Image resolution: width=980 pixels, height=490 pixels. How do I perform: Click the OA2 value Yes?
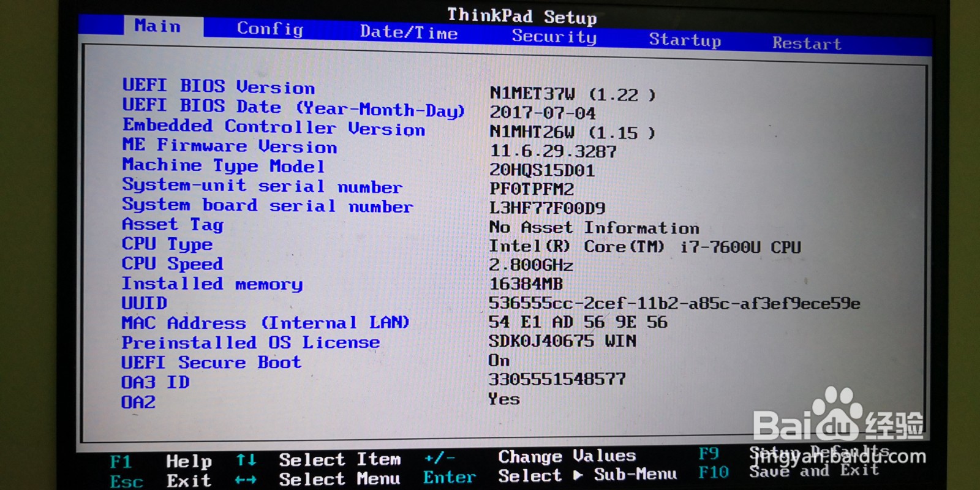(x=504, y=399)
